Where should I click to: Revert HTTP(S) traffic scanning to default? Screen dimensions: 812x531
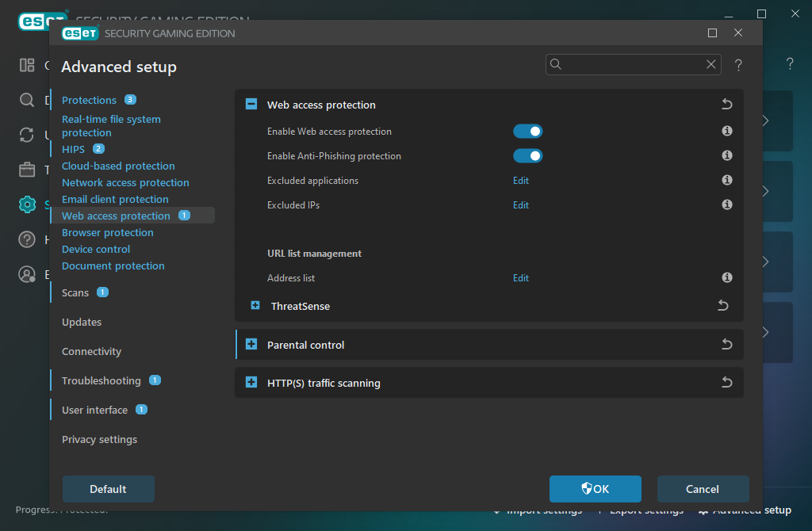click(727, 383)
